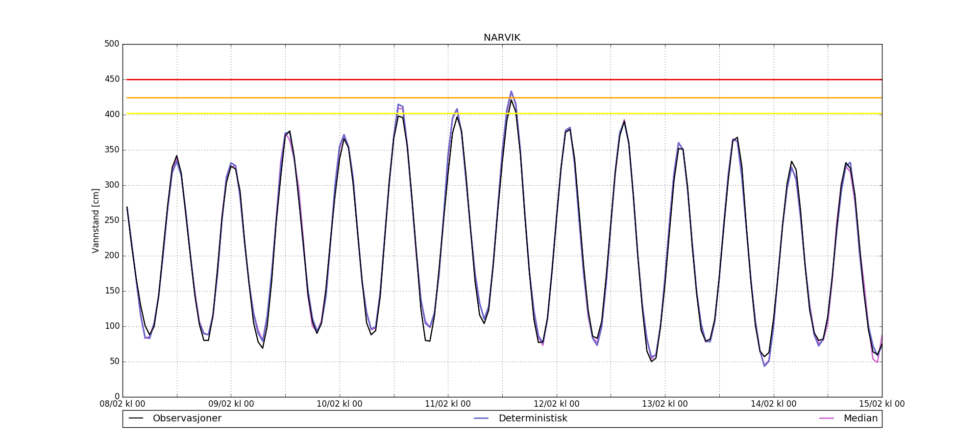Click the 250 y-axis tick label
980x441 pixels.
point(112,220)
